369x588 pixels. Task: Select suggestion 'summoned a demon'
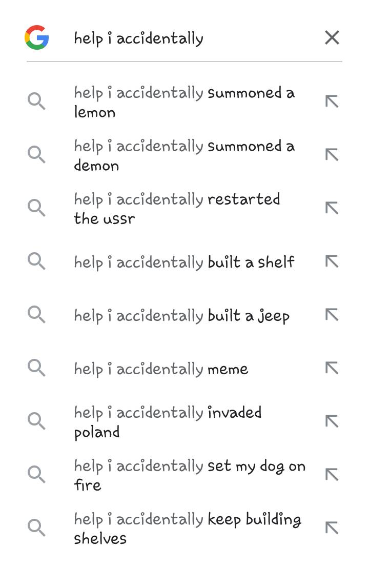coord(184,155)
